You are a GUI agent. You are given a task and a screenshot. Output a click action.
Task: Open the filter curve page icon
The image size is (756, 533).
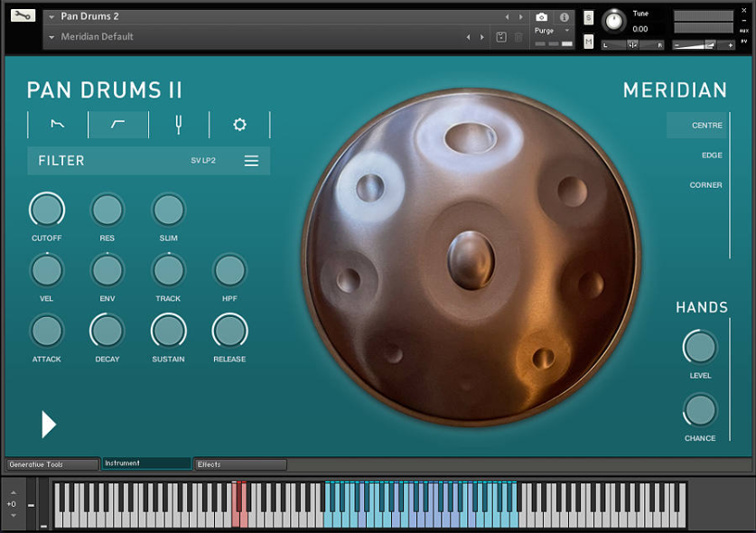tap(118, 125)
